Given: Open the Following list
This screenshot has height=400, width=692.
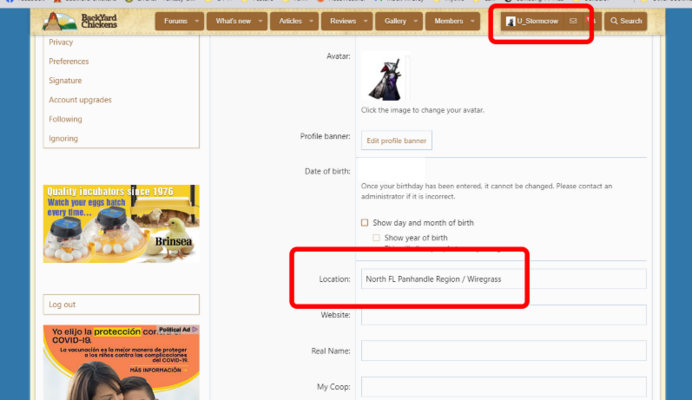Looking at the screenshot, I should 65,119.
